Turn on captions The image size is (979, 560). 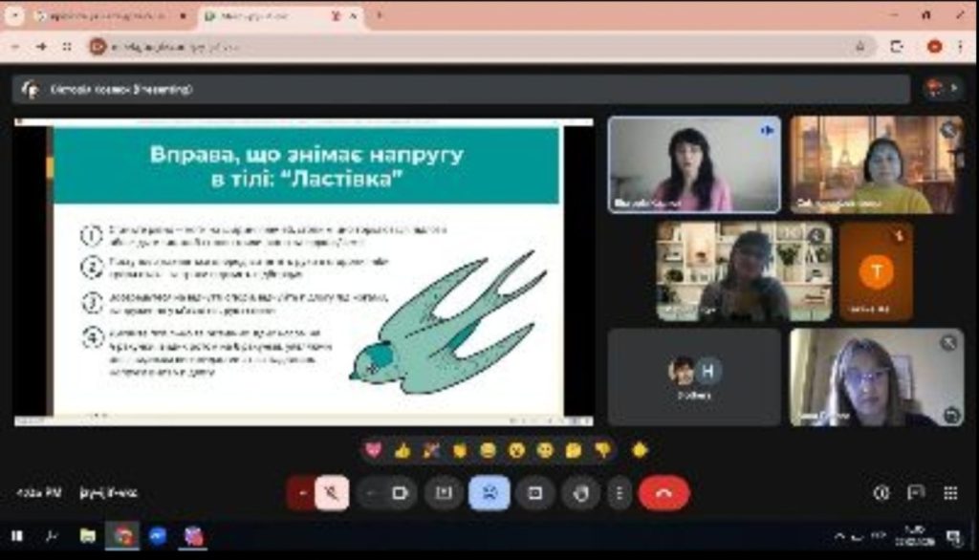[444, 493]
